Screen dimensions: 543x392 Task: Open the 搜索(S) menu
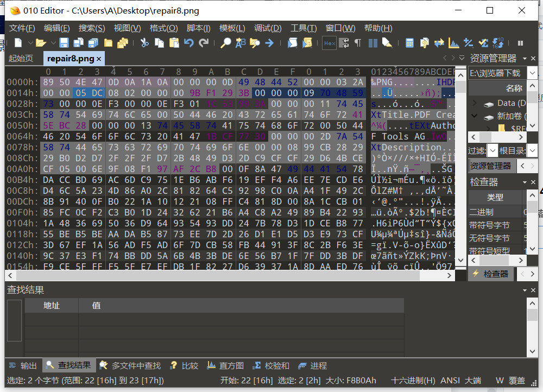pos(92,28)
